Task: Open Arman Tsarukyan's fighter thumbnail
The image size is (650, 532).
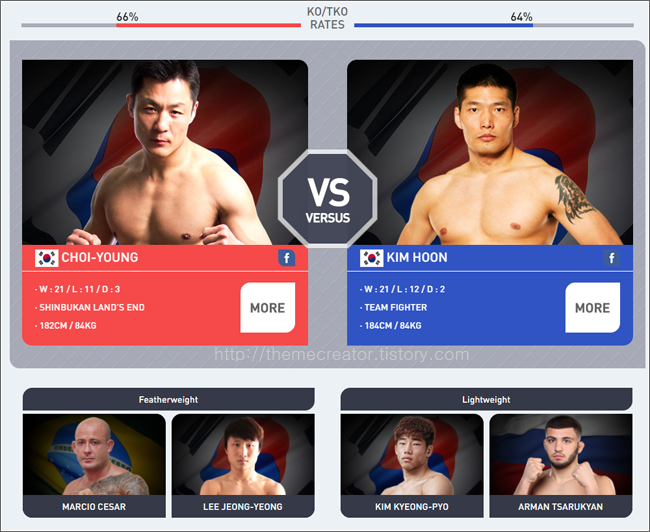Action: [561, 465]
